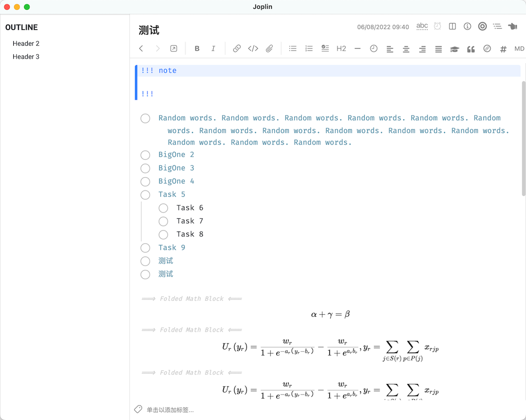Click the target circle icon in header
The width and height of the screenshot is (526, 420).
482,26
